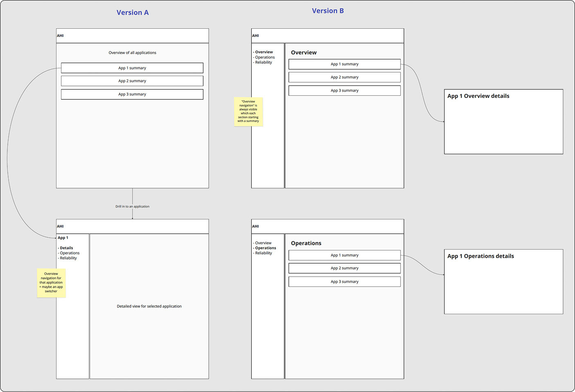Image resolution: width=575 pixels, height=392 pixels.
Task: Select App 2 summary in Version A
Action: (x=132, y=81)
